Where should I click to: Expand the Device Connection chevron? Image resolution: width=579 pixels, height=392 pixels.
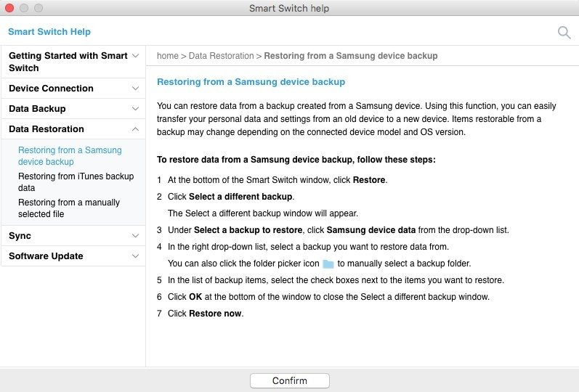[136, 89]
